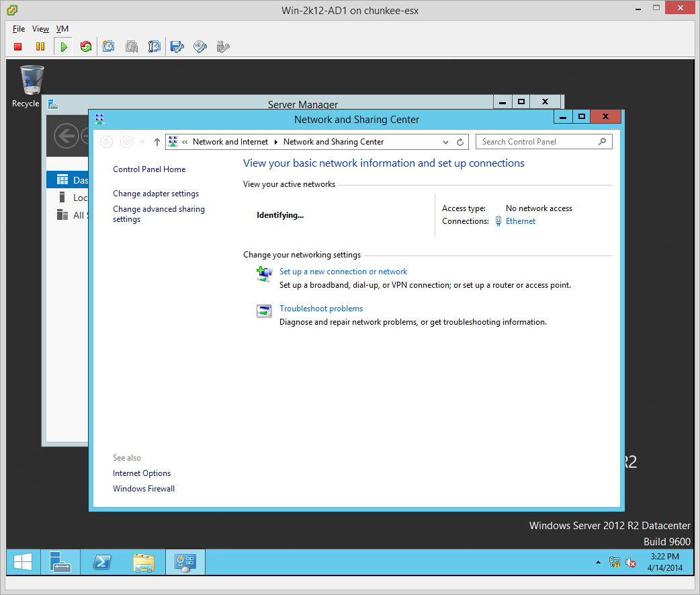This screenshot has width=700, height=595.
Task: Click Troubleshoot problems link
Action: click(321, 309)
